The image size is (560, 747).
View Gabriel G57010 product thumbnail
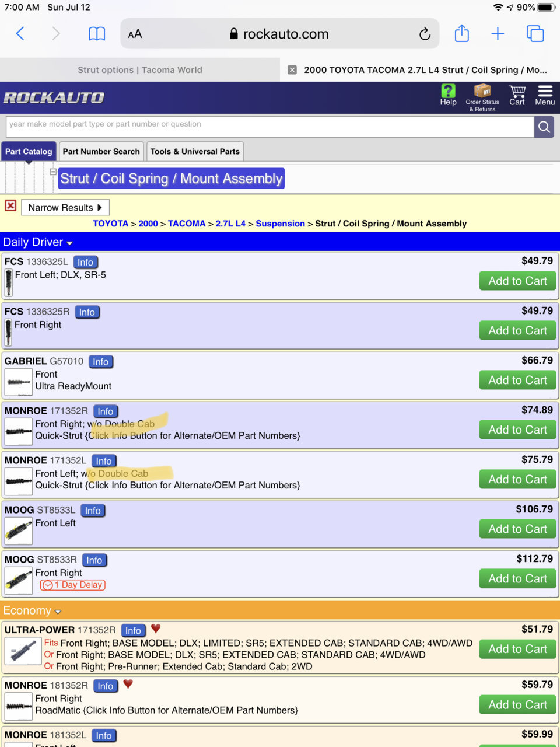point(19,383)
